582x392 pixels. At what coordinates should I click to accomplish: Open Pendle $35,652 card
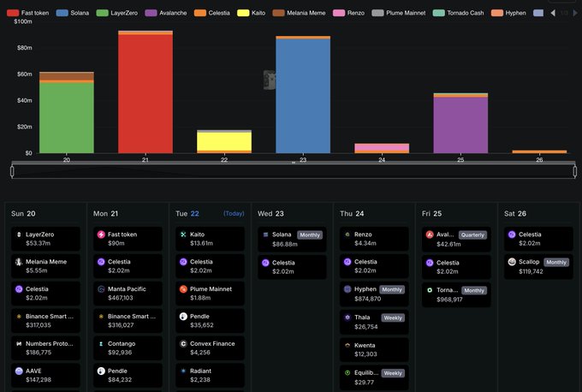coord(210,320)
